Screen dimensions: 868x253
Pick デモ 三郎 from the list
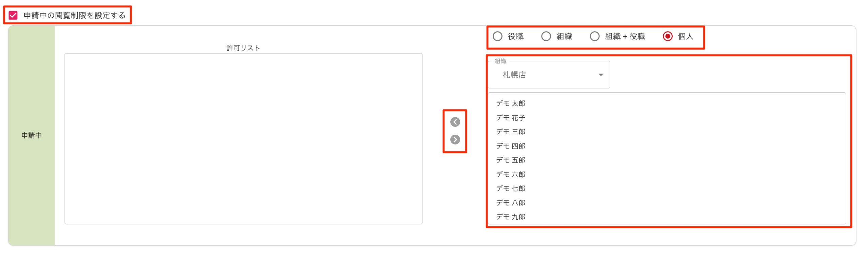click(x=511, y=132)
